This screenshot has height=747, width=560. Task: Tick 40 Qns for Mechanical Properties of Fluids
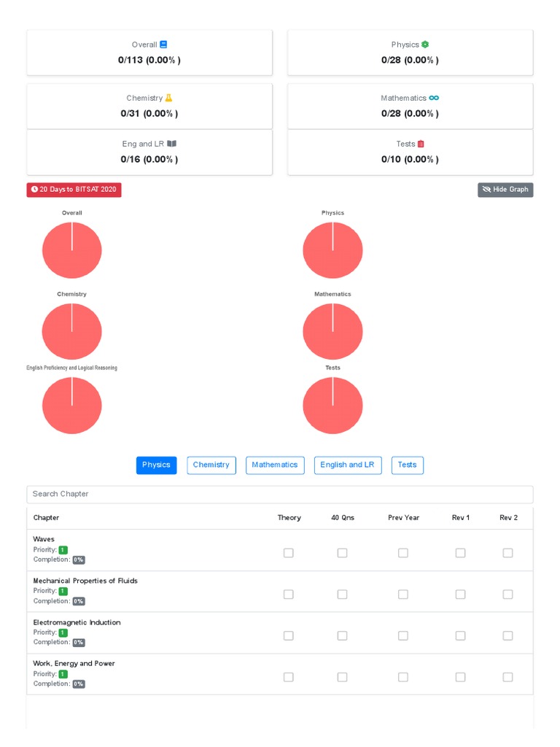click(342, 595)
